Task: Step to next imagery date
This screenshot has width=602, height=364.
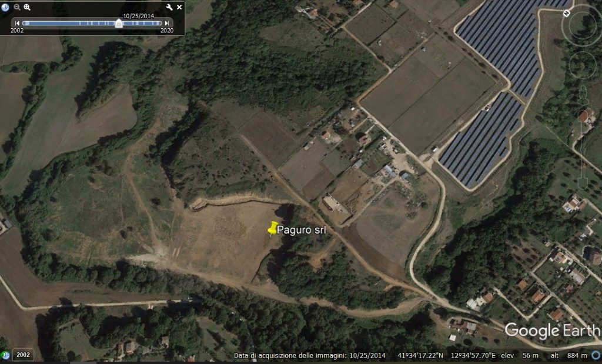Action: (166, 23)
